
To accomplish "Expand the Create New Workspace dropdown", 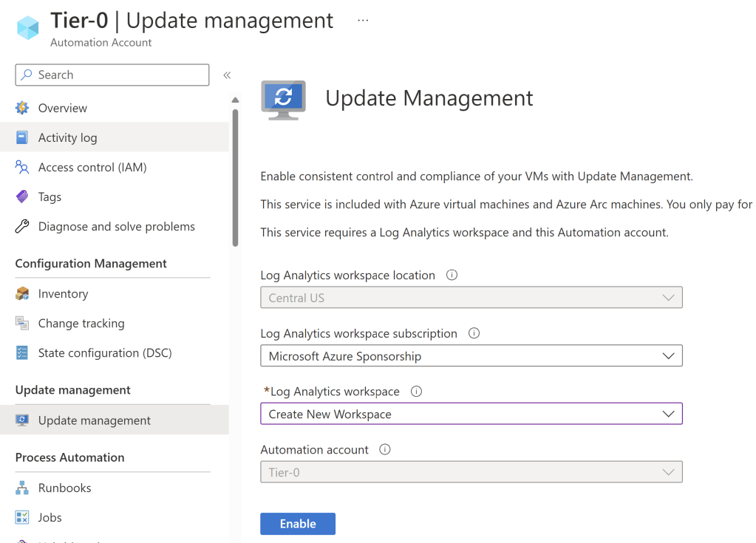I will pos(471,414).
